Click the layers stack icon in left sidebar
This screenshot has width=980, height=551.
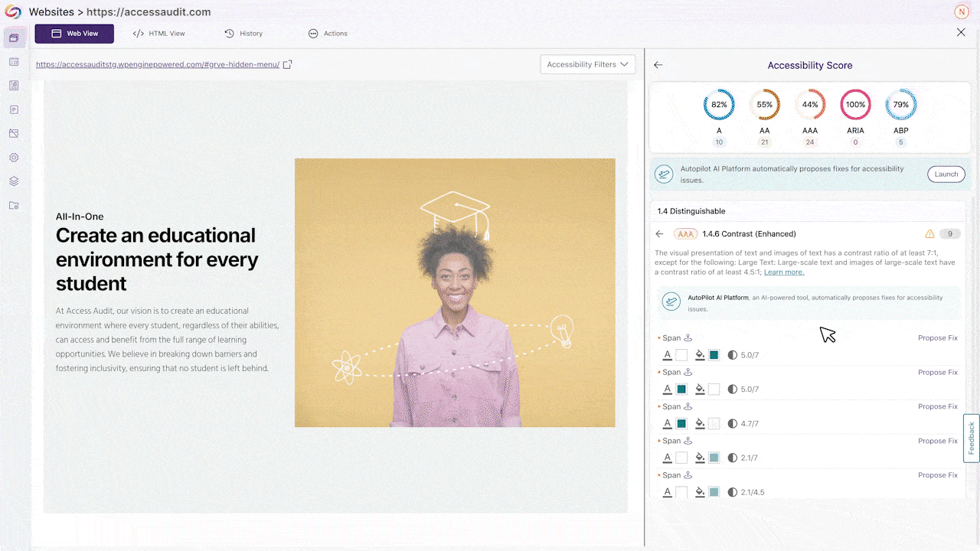14,181
